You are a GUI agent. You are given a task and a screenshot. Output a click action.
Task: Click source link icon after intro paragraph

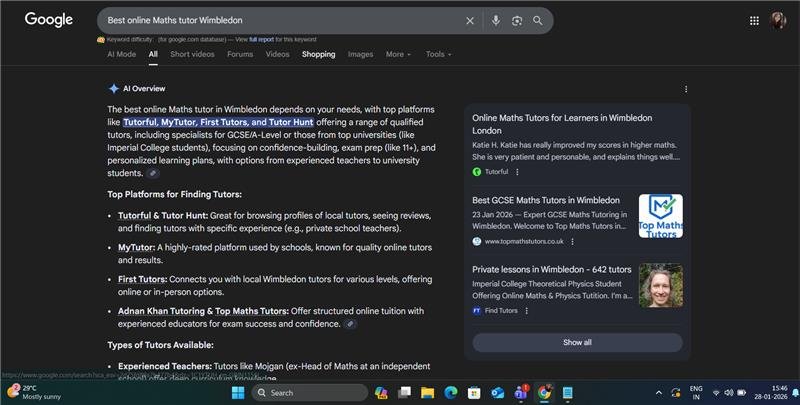153,173
